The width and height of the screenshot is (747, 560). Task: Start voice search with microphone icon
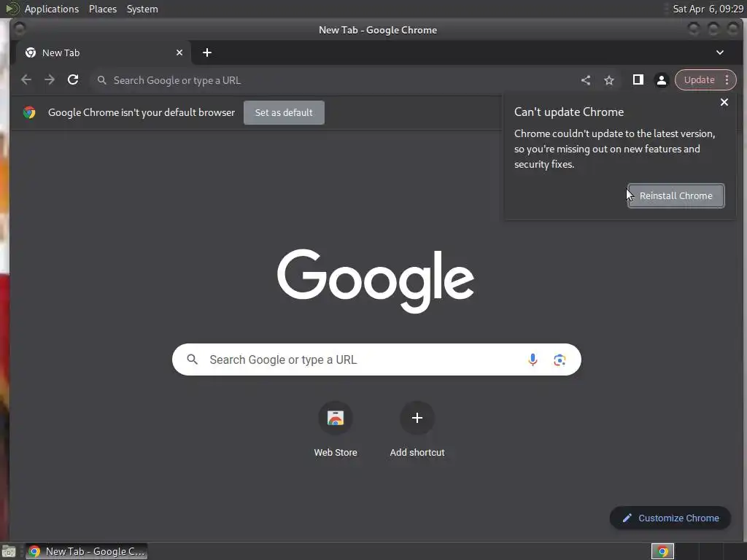533,359
